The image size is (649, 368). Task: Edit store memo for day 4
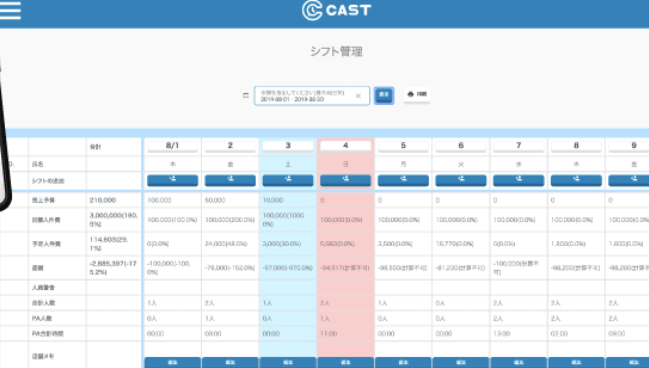346,363
